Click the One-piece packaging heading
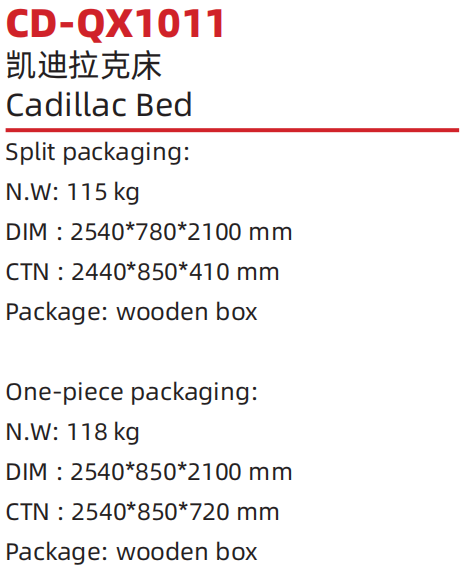 132,393
